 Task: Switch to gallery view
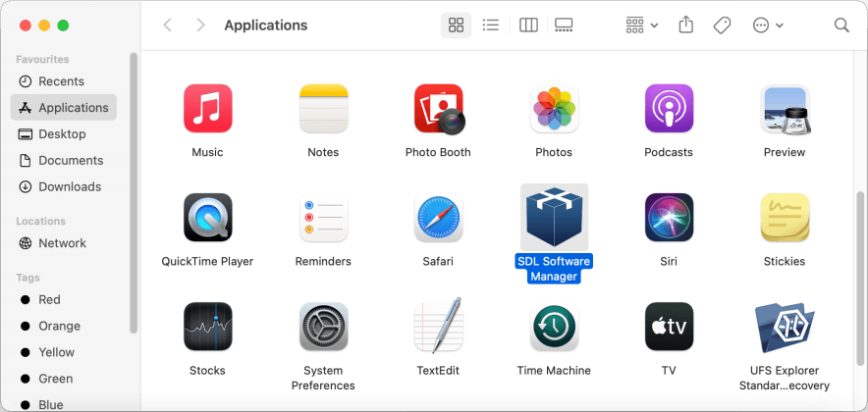tap(564, 26)
